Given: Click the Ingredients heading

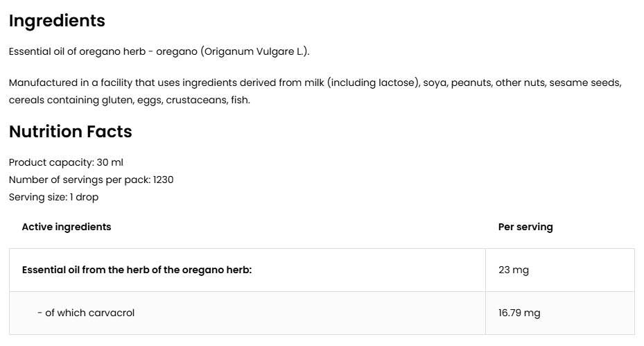Looking at the screenshot, I should (57, 21).
